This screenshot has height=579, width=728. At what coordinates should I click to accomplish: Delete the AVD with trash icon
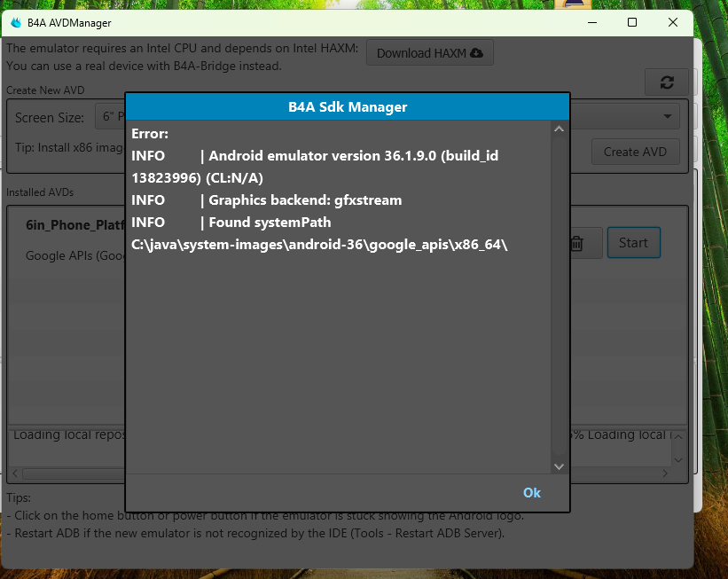click(577, 243)
